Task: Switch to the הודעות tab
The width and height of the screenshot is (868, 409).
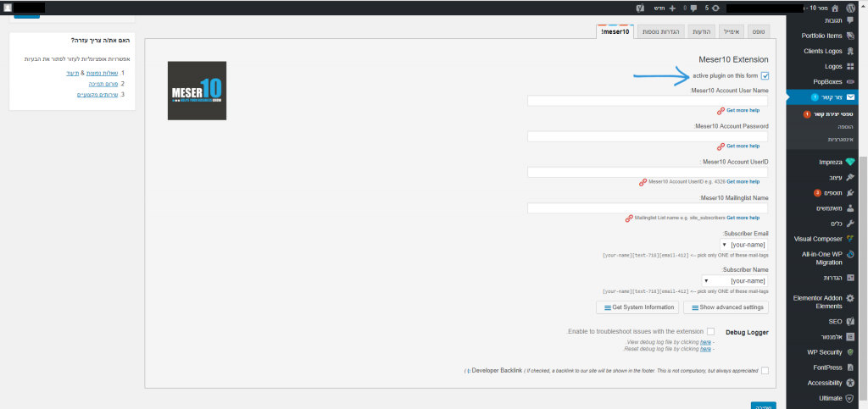Action: [x=698, y=30]
